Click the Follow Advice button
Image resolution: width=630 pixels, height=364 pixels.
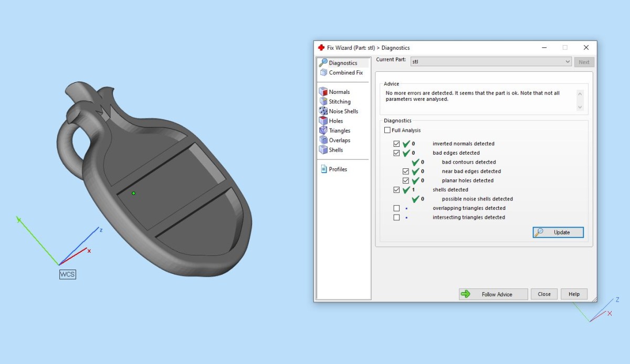[x=493, y=294]
